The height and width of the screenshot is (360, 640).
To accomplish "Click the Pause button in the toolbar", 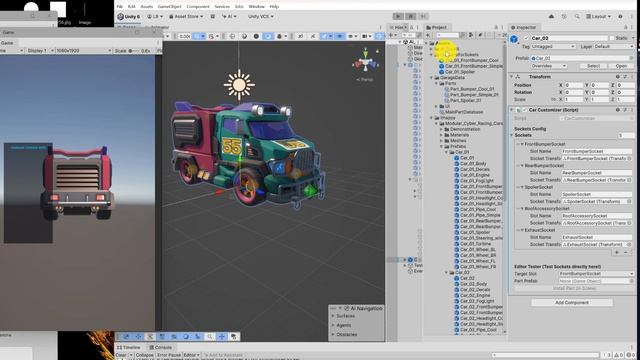I will click(x=411, y=16).
